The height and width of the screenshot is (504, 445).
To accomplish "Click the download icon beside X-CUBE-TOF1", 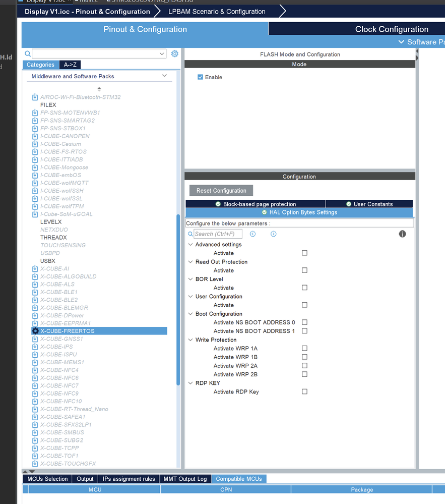I will tap(35, 456).
